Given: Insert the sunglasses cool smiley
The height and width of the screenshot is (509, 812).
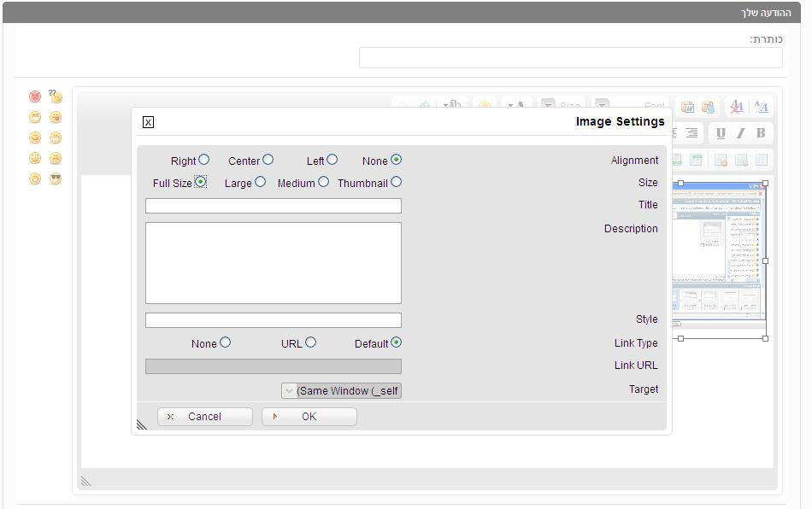Looking at the screenshot, I should [x=56, y=179].
